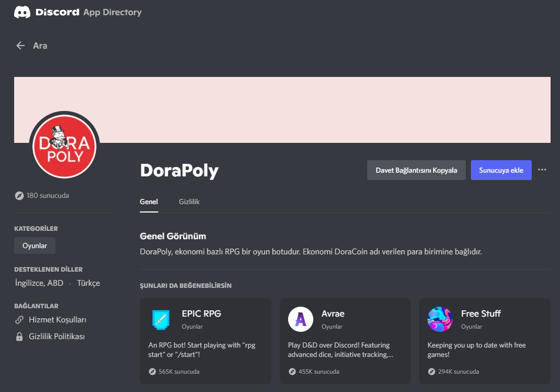Click the 180 sunucuda server count
The image size is (560, 392).
pyautogui.click(x=48, y=195)
